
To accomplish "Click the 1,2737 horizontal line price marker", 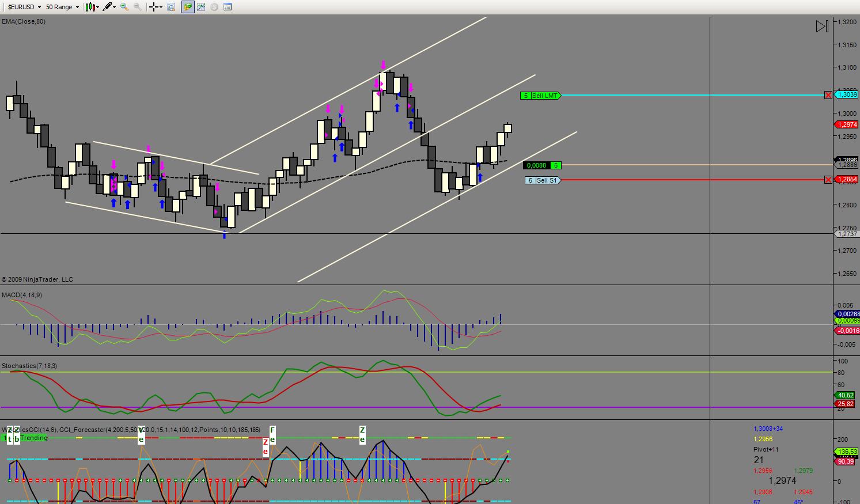I will pos(847,234).
